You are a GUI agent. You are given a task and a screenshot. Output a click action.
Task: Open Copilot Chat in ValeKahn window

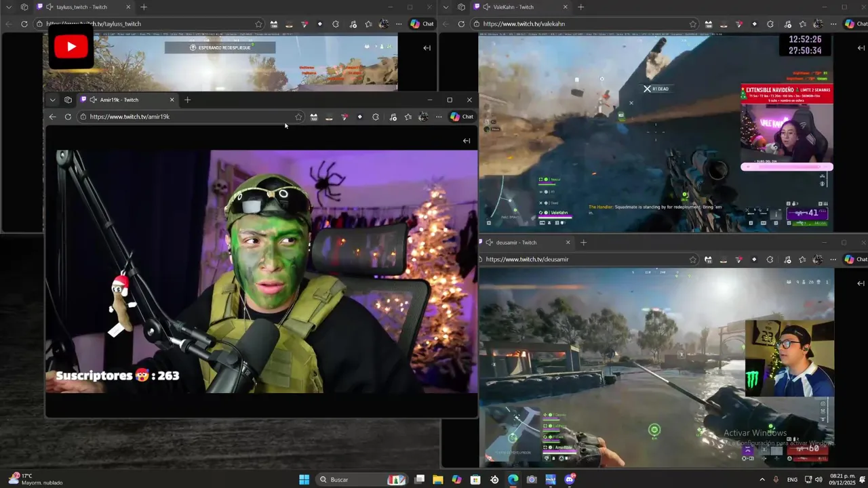[856, 24]
